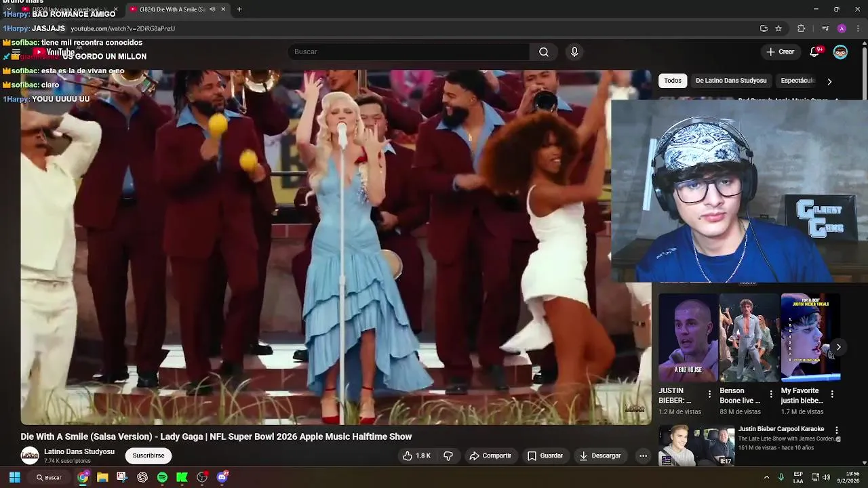
Task: Select the Espectáculo filter chip
Action: click(x=798, y=81)
